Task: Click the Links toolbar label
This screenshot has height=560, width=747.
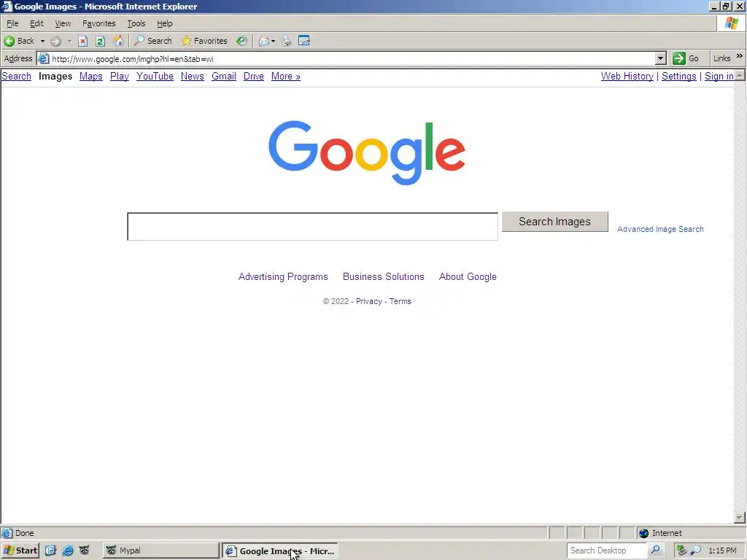Action: point(721,58)
